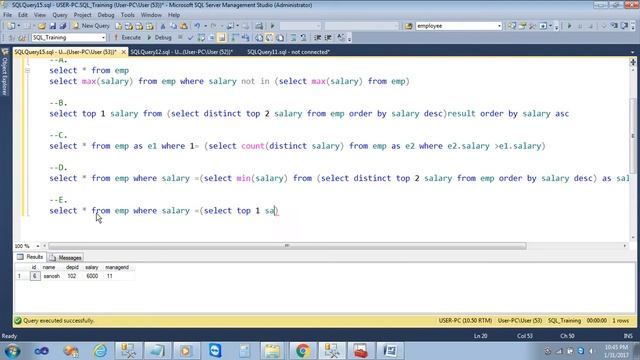Click the split editor handle above the vertical scrollbar

coord(632,62)
